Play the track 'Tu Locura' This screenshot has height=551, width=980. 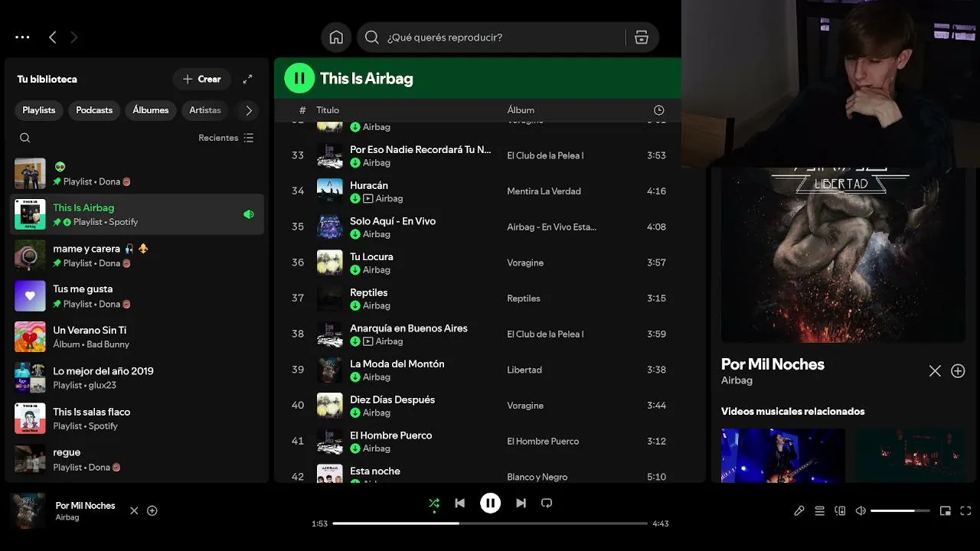pos(371,257)
